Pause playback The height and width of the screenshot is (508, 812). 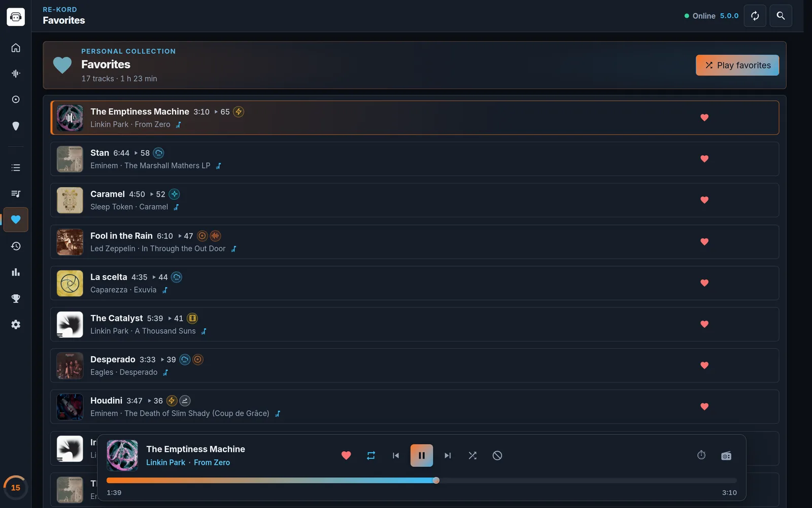click(422, 456)
